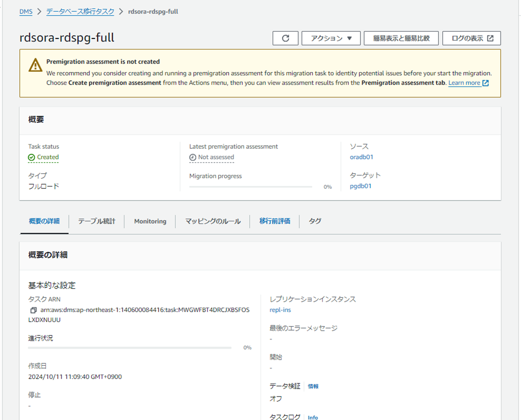The width and height of the screenshot is (521, 420).
Task: Click the Premigration assessment is not created heading
Action: pos(103,62)
